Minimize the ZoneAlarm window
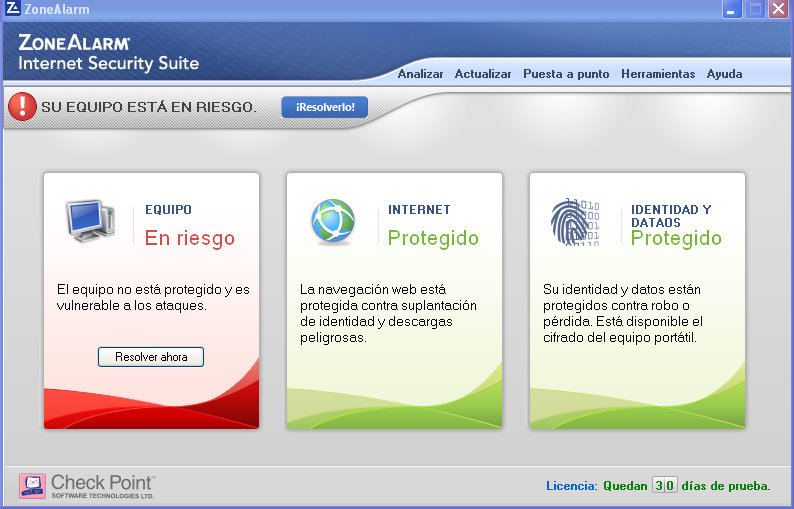The height and width of the screenshot is (509, 794). (731, 9)
